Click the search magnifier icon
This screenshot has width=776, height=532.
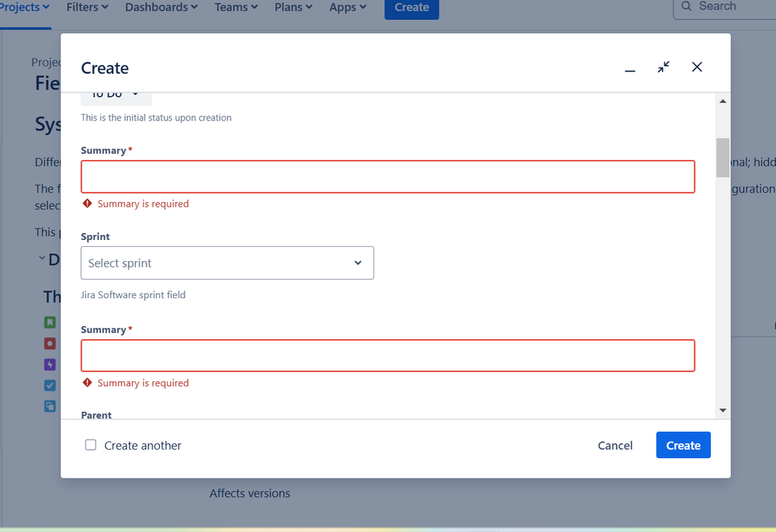687,6
